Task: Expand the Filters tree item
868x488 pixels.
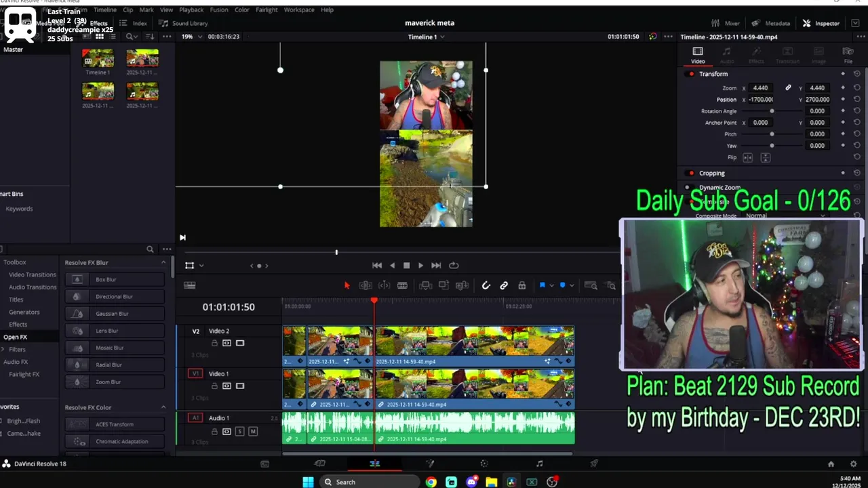Action: point(3,349)
